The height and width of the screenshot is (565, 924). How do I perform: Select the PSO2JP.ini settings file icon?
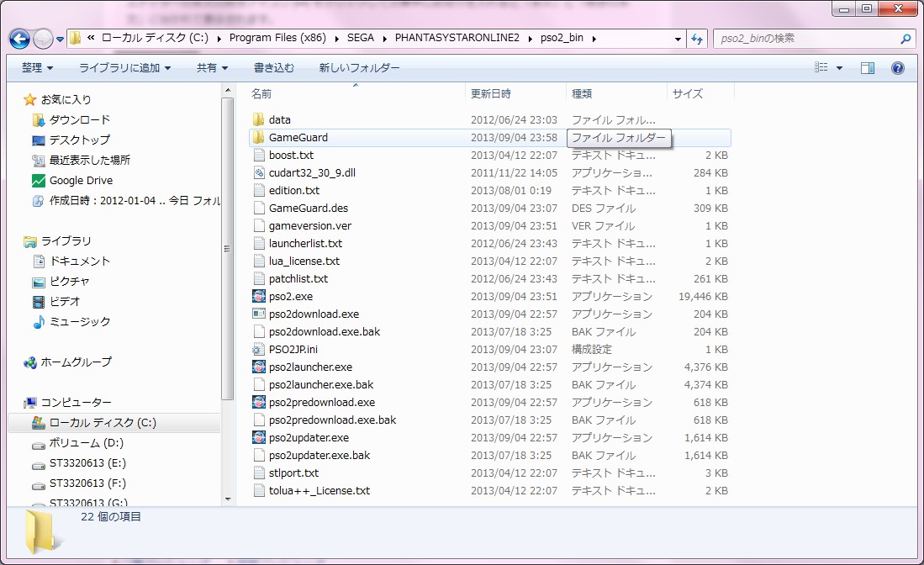[x=258, y=350]
